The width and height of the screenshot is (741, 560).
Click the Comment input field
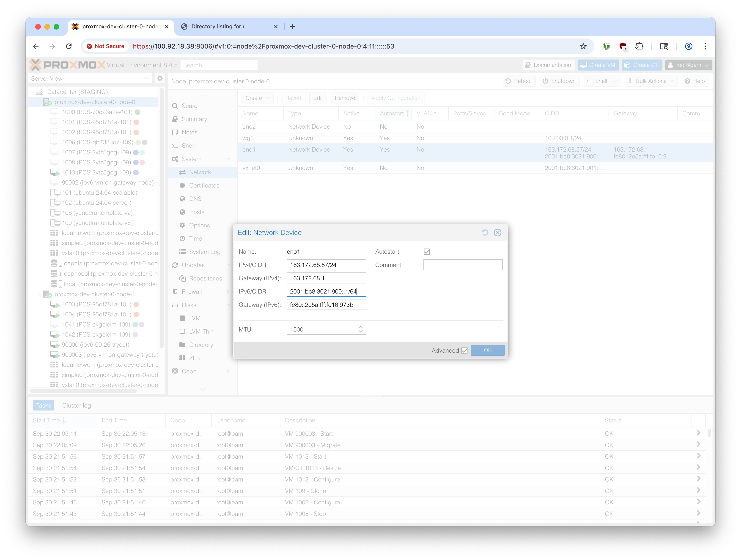click(x=463, y=265)
